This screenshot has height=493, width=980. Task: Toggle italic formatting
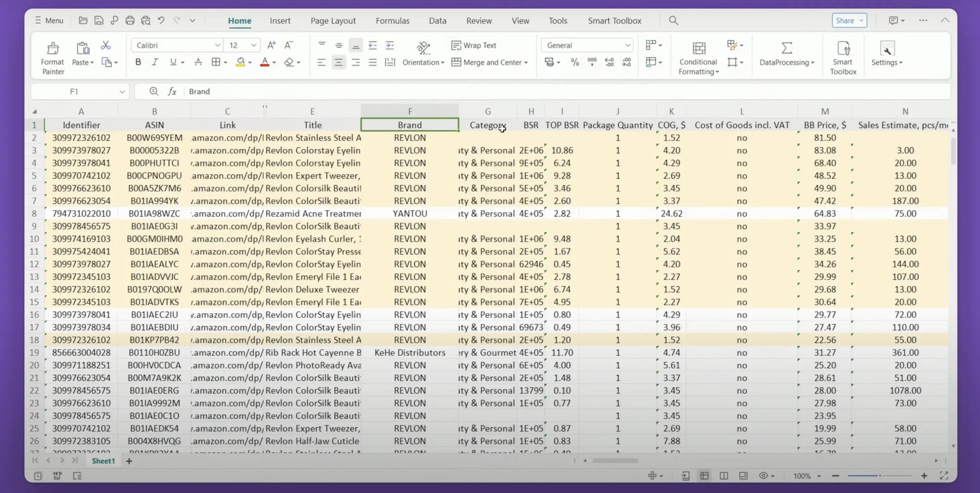pyautogui.click(x=155, y=62)
